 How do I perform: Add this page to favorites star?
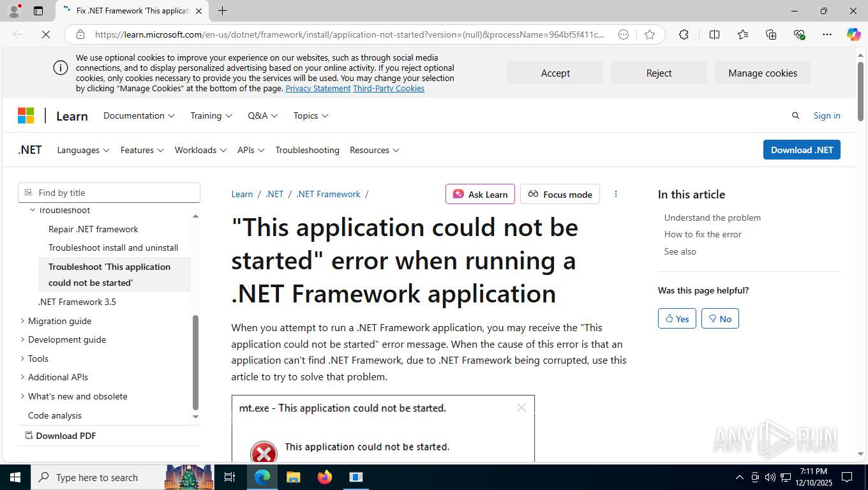pyautogui.click(x=650, y=34)
